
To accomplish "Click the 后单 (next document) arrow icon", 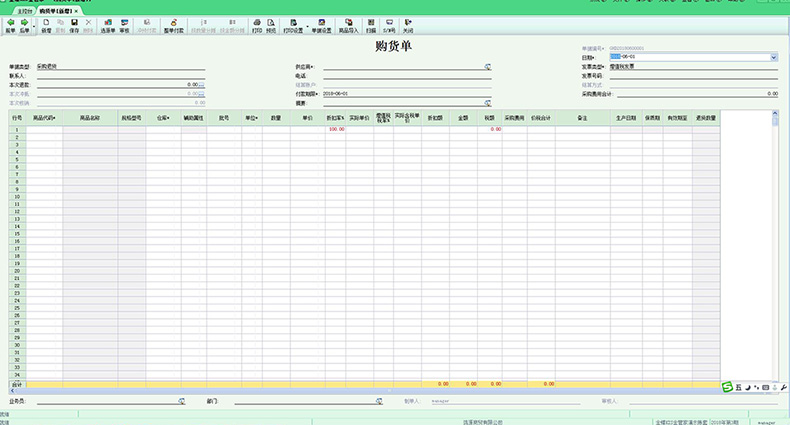I will pyautogui.click(x=25, y=24).
